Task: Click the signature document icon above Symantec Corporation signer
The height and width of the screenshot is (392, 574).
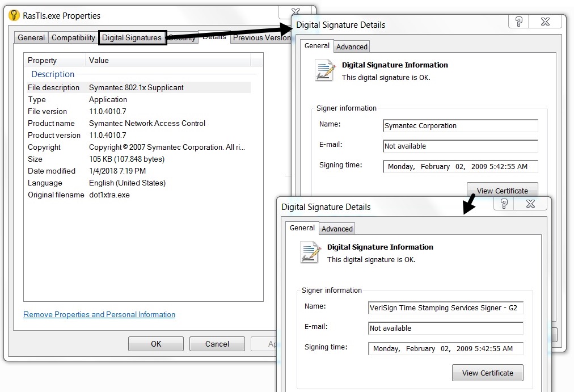Action: coord(325,70)
